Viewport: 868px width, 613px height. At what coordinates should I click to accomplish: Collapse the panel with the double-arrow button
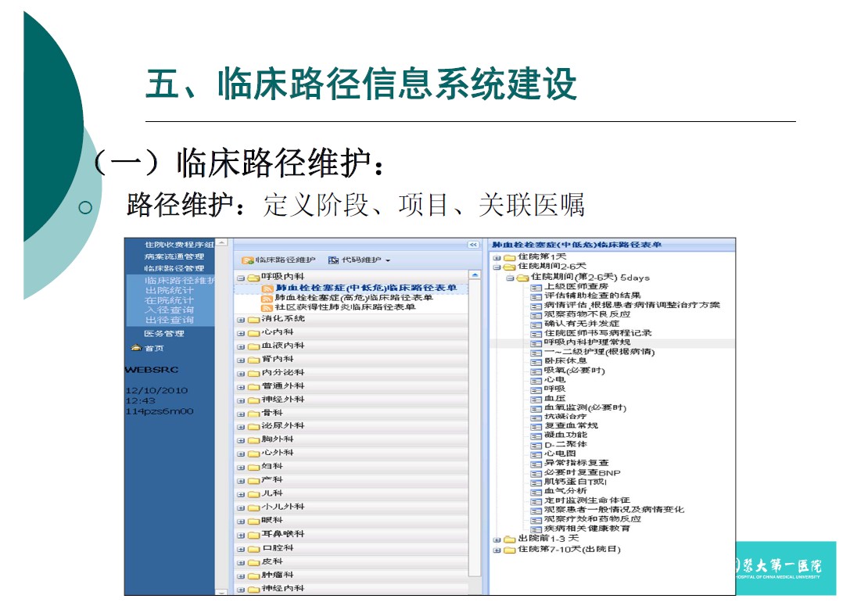point(473,245)
